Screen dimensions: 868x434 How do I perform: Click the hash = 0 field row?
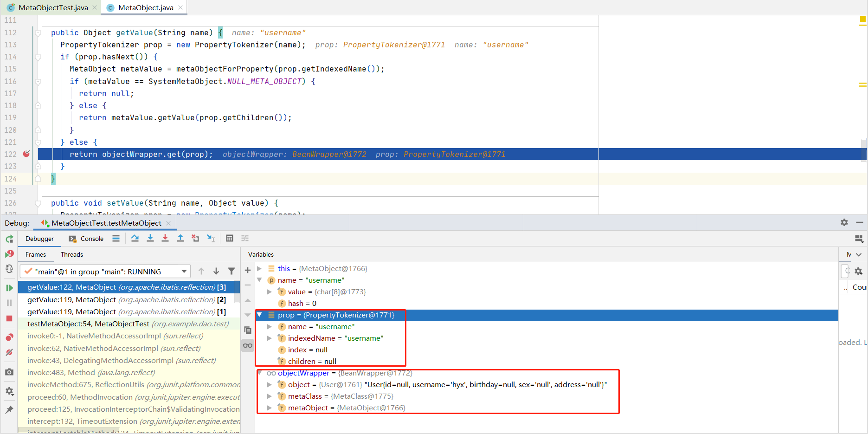(x=547, y=304)
